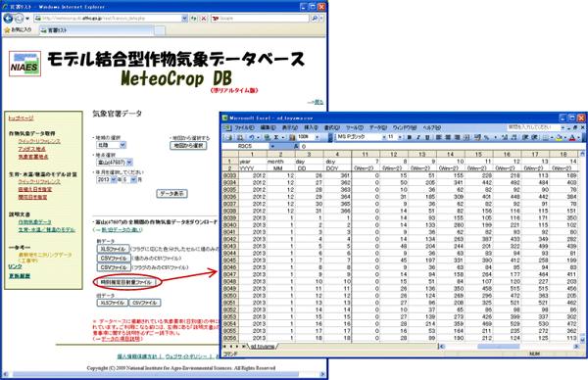Click the sd_toyama sheet tab
This screenshot has width=588, height=380.
(263, 347)
